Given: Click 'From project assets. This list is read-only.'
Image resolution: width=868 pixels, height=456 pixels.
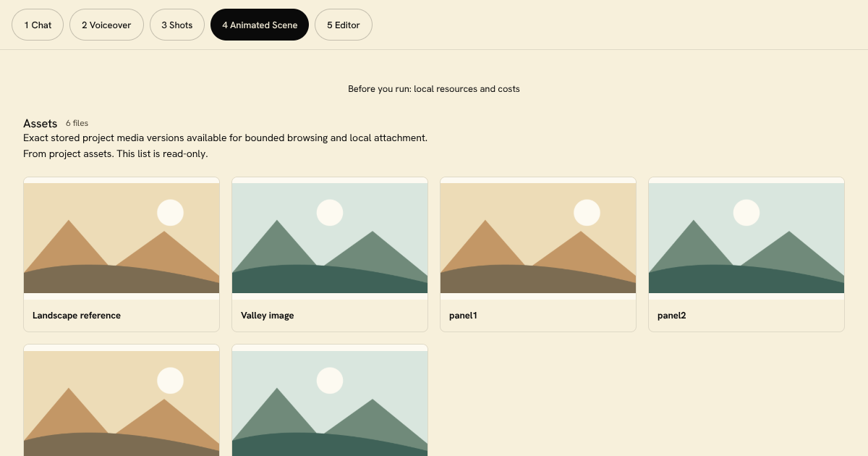Looking at the screenshot, I should tap(116, 153).
